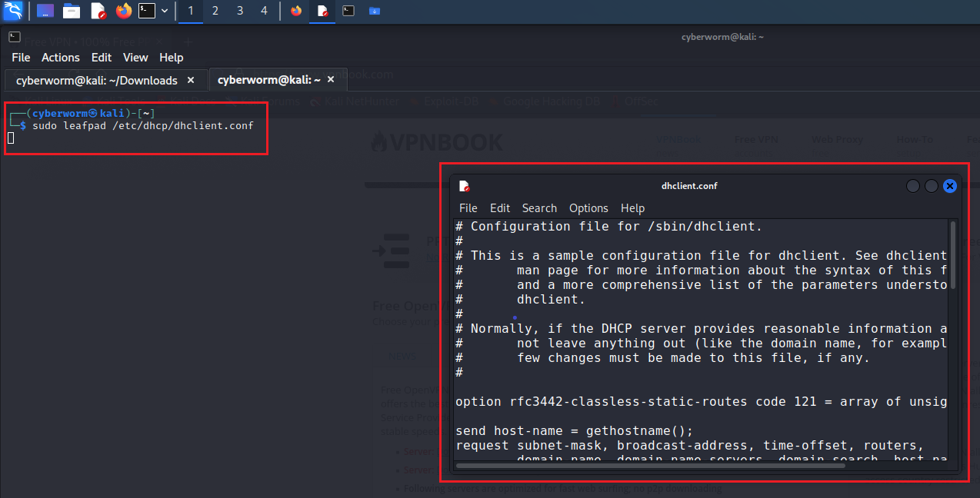
Task: Open the text editor launcher in panel
Action: coord(98,11)
